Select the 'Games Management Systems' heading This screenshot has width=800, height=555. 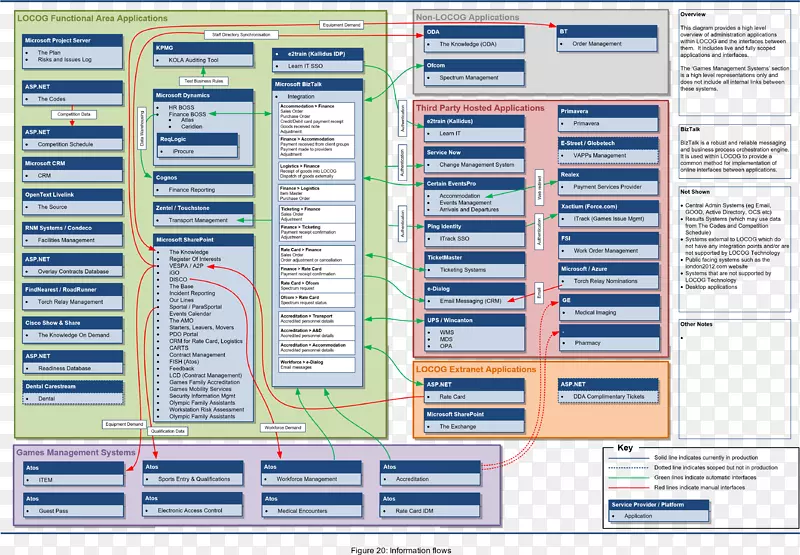(x=76, y=452)
